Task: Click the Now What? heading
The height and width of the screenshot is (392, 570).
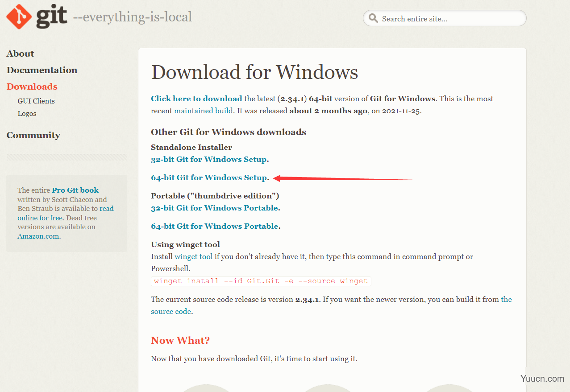Action: coord(180,341)
